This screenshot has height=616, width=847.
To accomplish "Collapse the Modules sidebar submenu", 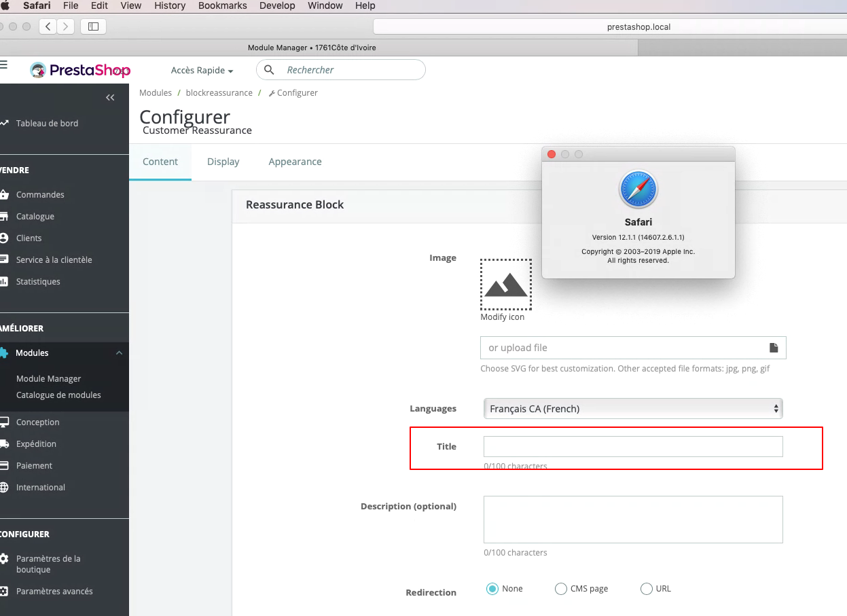I will [x=119, y=352].
